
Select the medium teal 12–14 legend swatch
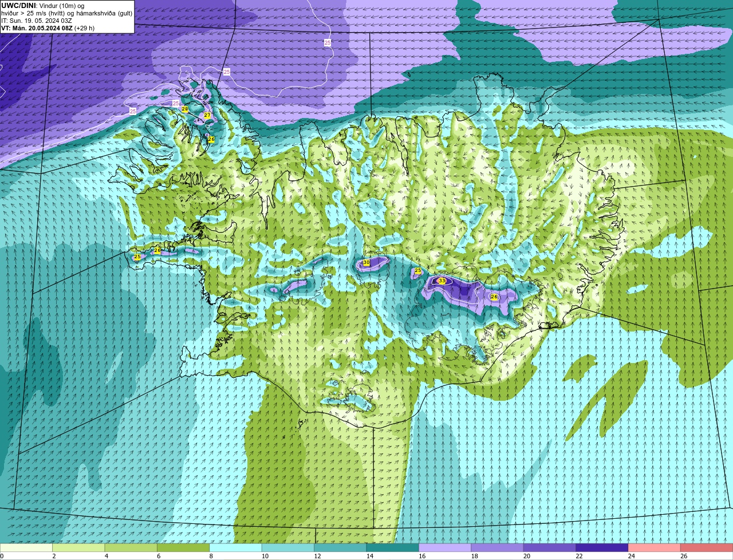coord(341,548)
